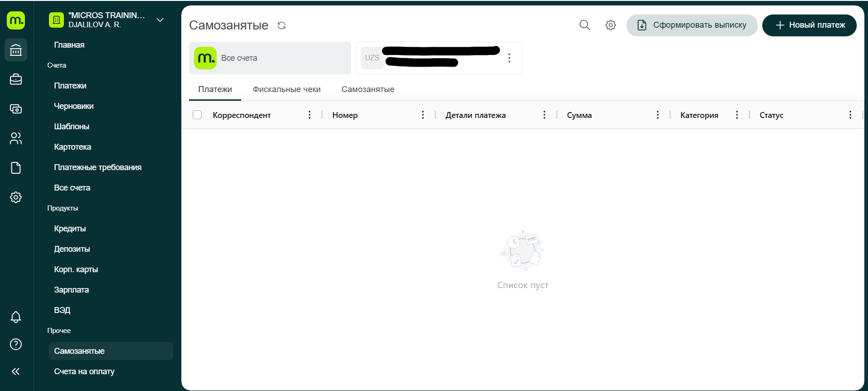868x391 pixels.
Task: Expand the company selector dropdown chevron
Action: click(160, 20)
